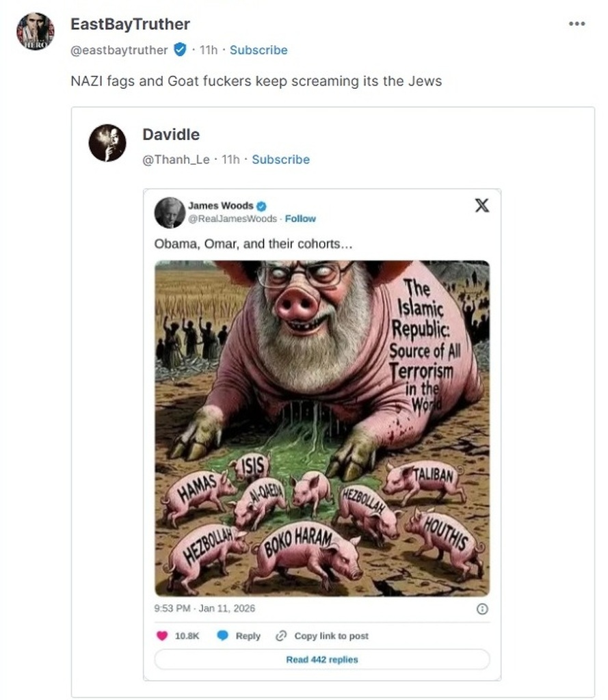Image resolution: width=608 pixels, height=700 pixels.
Task: Click Copy link to post
Action: pos(331,636)
